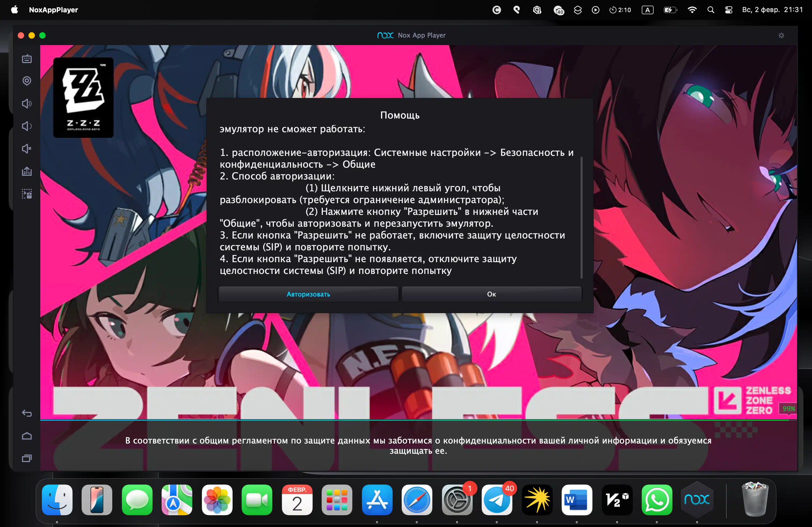Open the Apple menu
Image resolution: width=812 pixels, height=527 pixels.
click(x=14, y=10)
